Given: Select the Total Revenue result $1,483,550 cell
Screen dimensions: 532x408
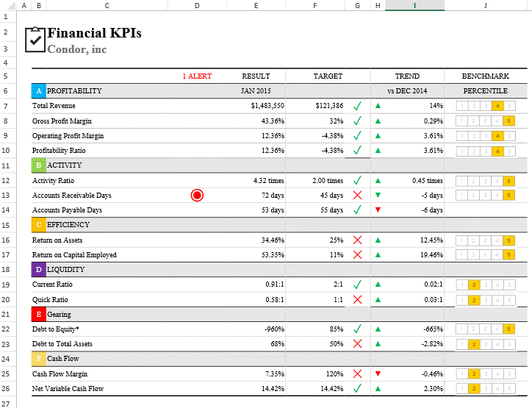Looking at the screenshot, I should pos(256,106).
